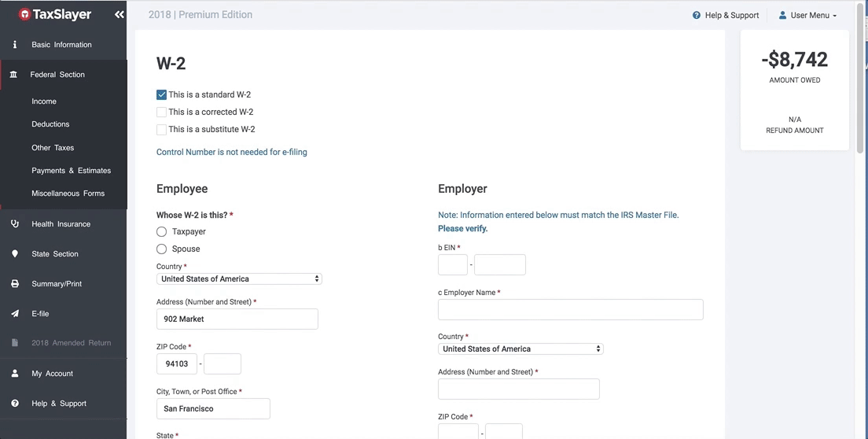This screenshot has width=868, height=439.
Task: Open the Employee Country dropdown
Action: click(x=239, y=279)
